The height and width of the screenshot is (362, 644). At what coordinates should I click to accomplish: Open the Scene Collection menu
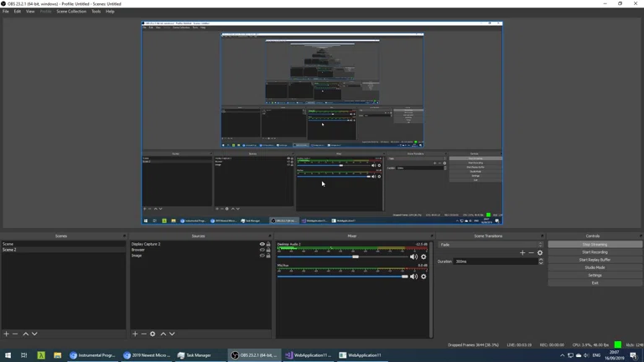pyautogui.click(x=71, y=12)
